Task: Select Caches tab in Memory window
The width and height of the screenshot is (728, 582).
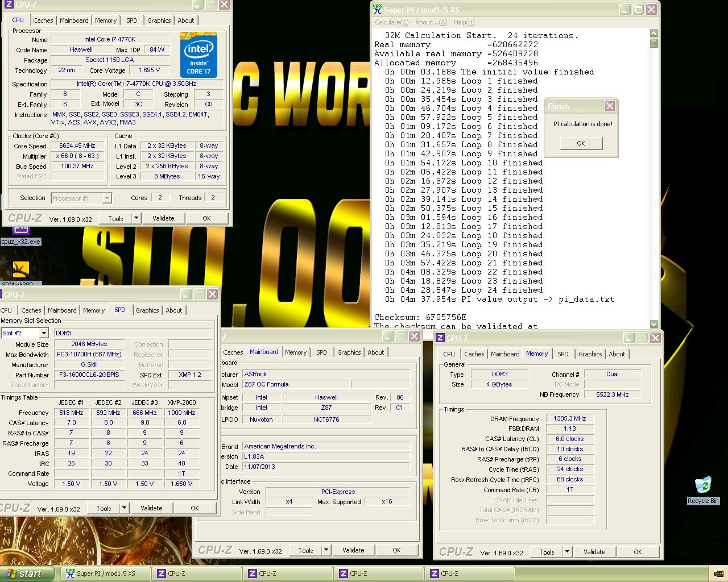Action: 474,354
